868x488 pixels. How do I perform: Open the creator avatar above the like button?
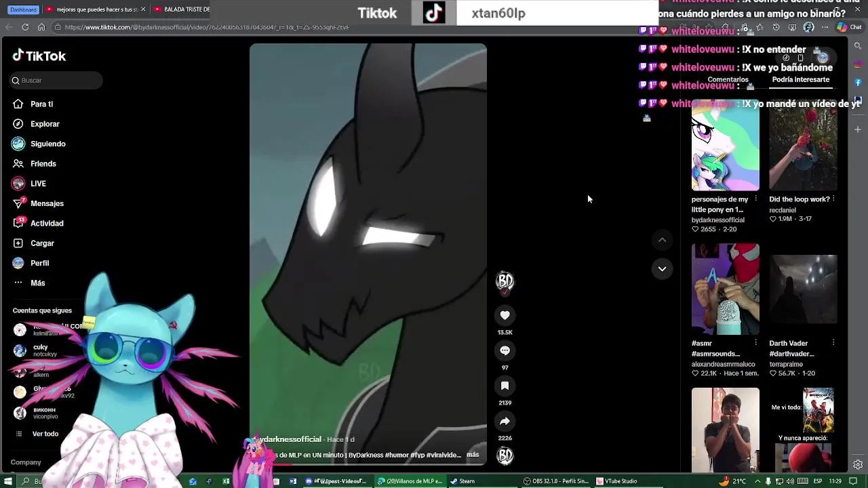pos(505,281)
